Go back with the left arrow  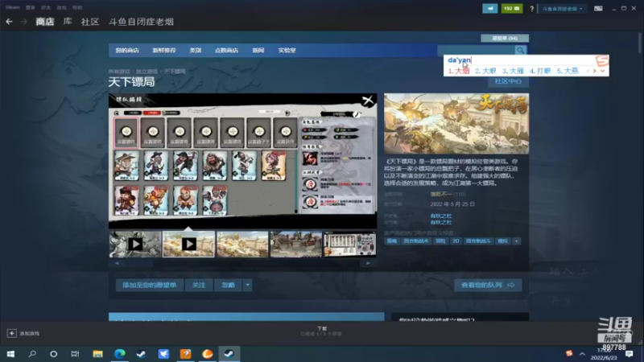point(9,22)
